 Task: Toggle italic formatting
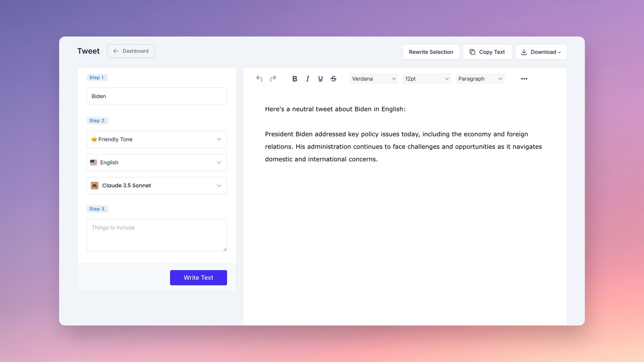[308, 79]
